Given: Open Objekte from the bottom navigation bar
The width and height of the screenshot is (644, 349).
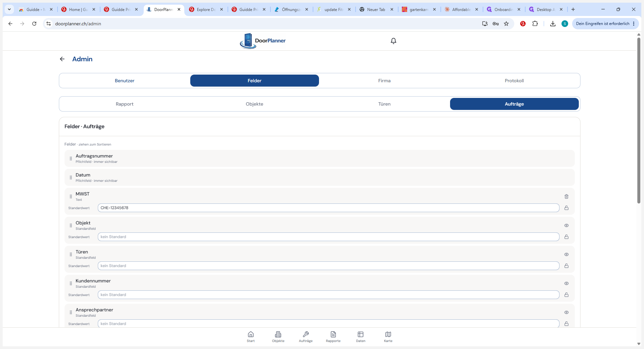Looking at the screenshot, I should point(278,337).
